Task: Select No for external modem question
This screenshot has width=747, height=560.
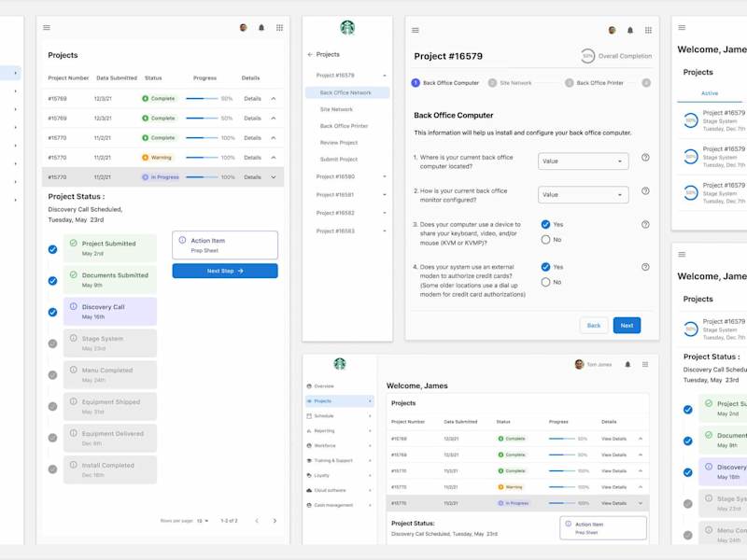Action: pos(545,282)
